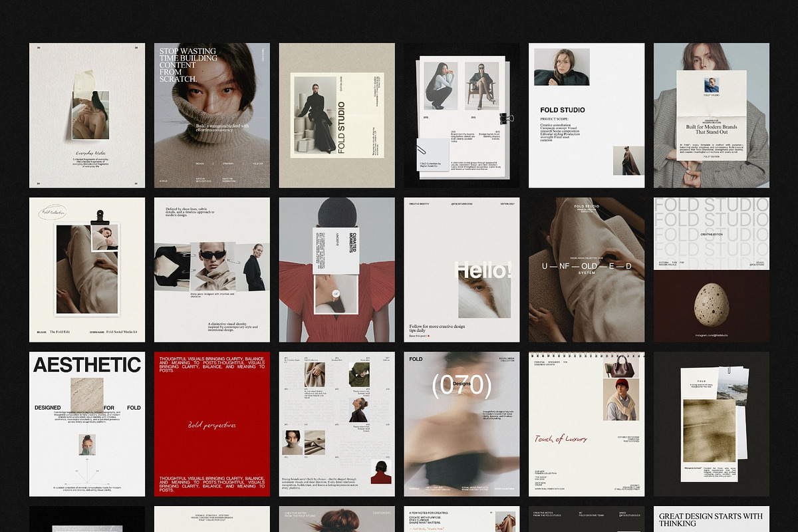Select the sunglasses collage template
Screen dimensions: 798x532
coord(212,269)
